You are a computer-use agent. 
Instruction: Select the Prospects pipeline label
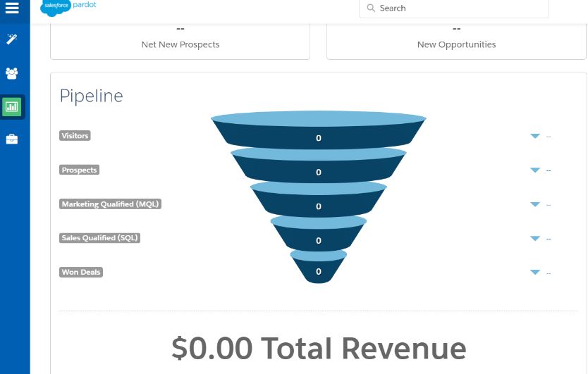tap(79, 170)
